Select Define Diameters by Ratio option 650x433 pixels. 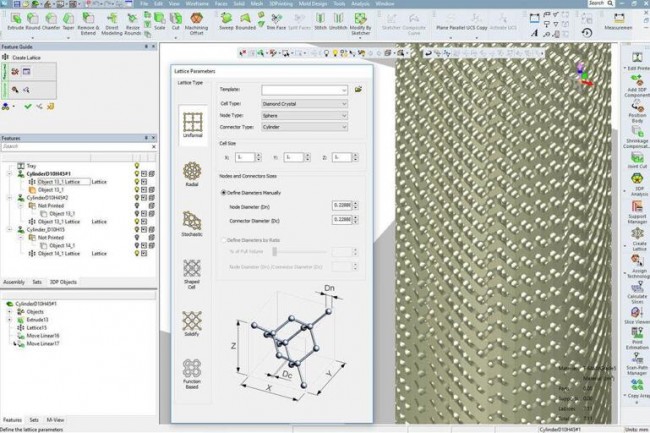[x=222, y=241]
